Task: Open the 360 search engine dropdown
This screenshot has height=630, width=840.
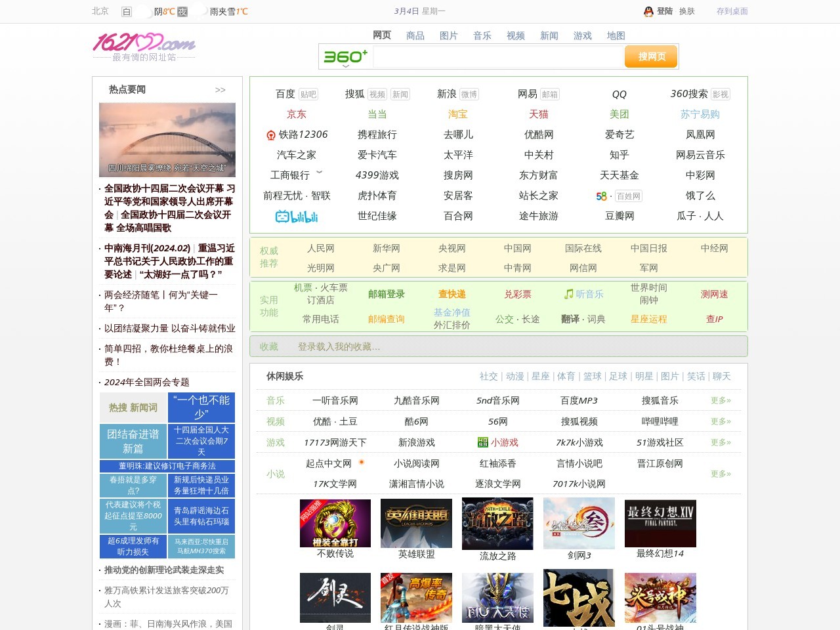Action: 345,65
